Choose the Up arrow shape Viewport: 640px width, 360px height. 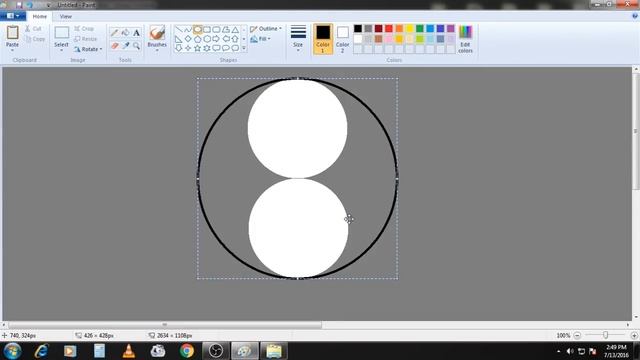tap(235, 39)
